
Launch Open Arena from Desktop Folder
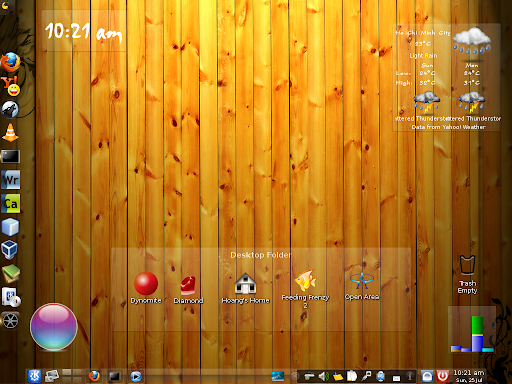tap(362, 287)
